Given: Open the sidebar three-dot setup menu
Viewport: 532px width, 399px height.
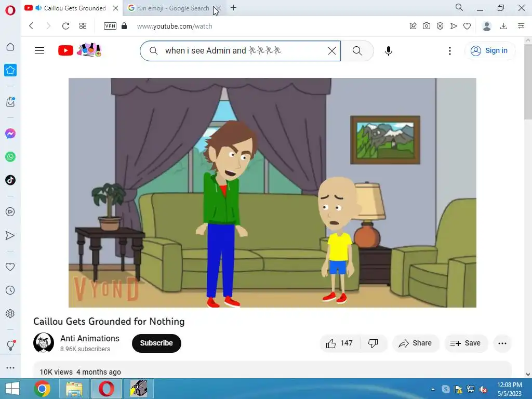Looking at the screenshot, I should pos(10,368).
